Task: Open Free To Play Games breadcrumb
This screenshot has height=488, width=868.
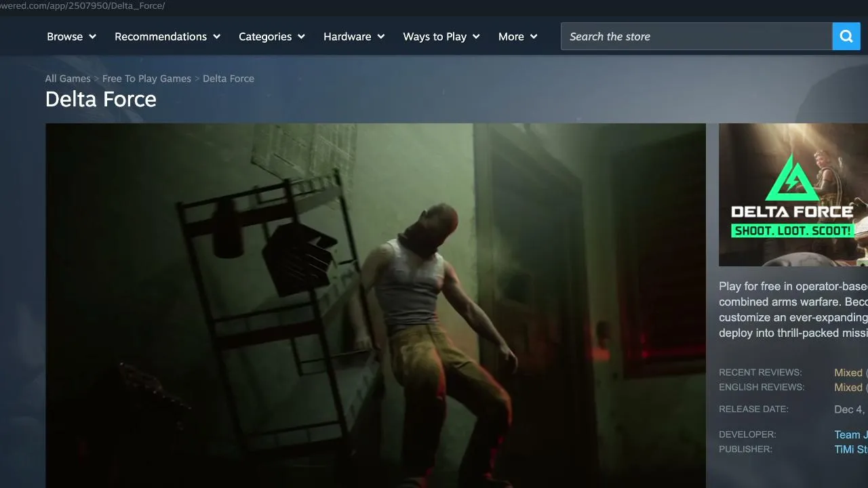Action: pos(146,79)
